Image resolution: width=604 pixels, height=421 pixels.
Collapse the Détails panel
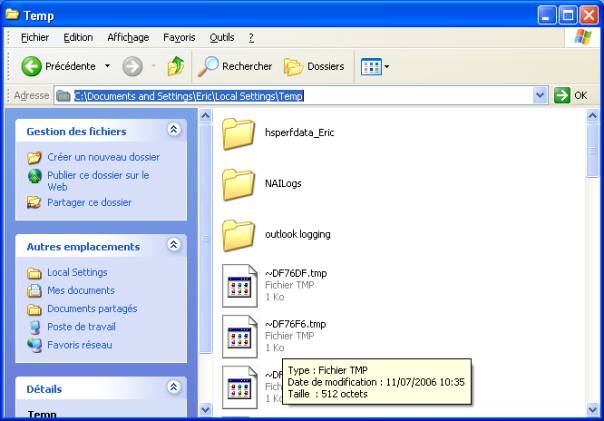click(174, 387)
